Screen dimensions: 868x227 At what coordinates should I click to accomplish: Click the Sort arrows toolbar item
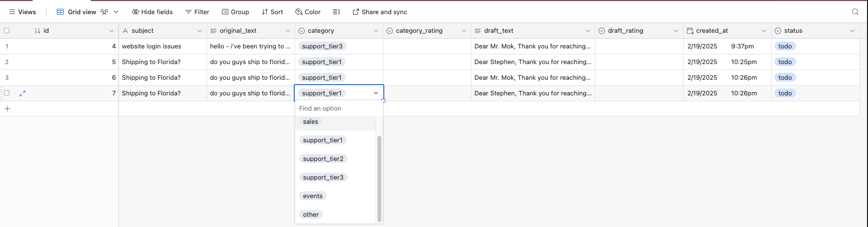click(265, 12)
